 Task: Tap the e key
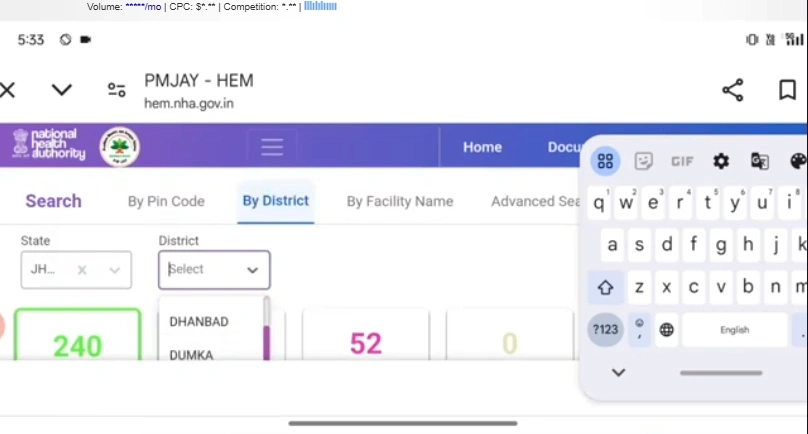pyautogui.click(x=653, y=203)
